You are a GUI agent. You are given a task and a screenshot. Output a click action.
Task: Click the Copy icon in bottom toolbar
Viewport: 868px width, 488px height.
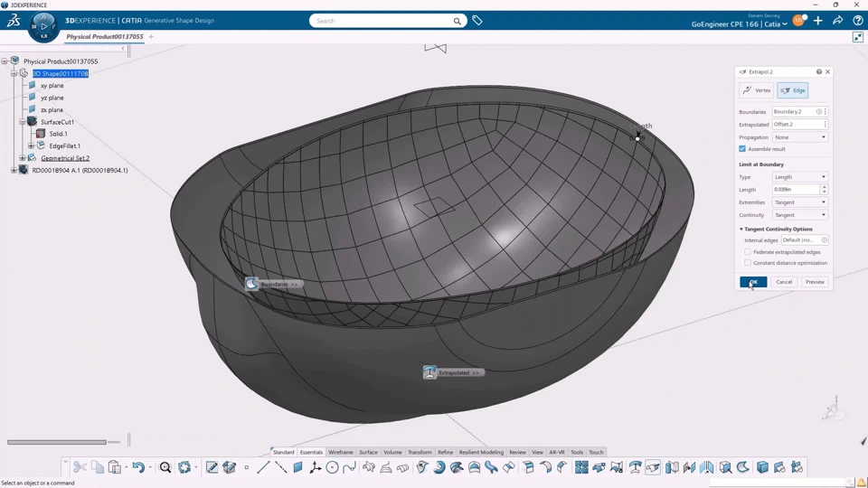pyautogui.click(x=98, y=467)
